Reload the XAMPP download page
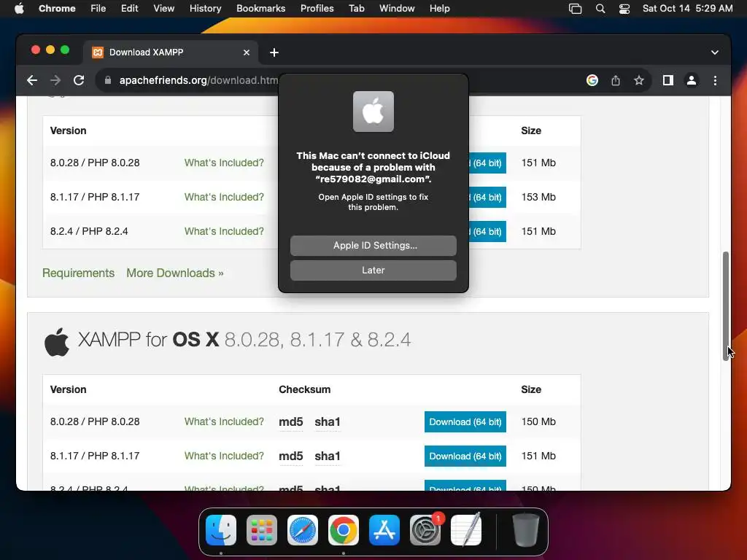Image resolution: width=747 pixels, height=560 pixels. pos(79,80)
